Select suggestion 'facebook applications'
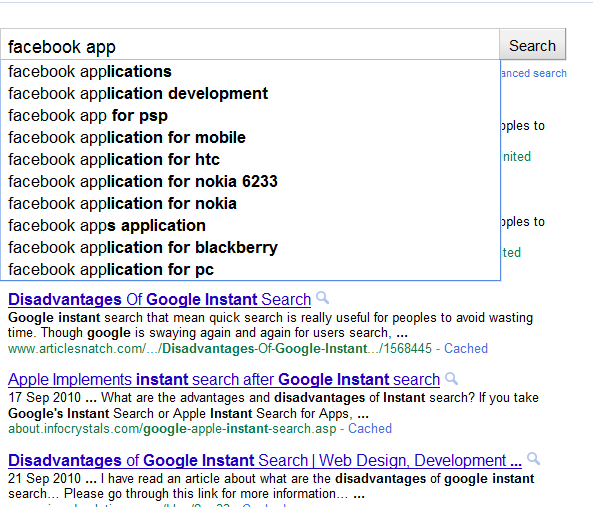Screen dimensions: 593x507 250,71
